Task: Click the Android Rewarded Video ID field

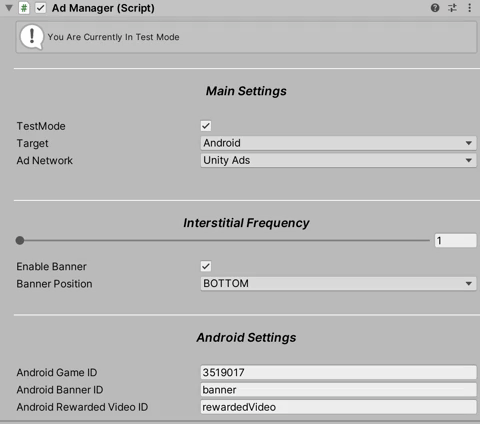Action: (338, 407)
